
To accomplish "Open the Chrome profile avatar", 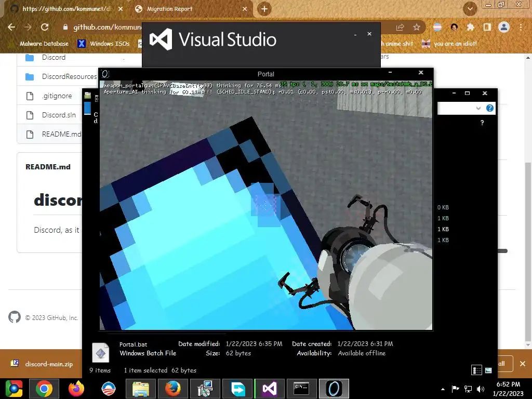I will pos(504,27).
